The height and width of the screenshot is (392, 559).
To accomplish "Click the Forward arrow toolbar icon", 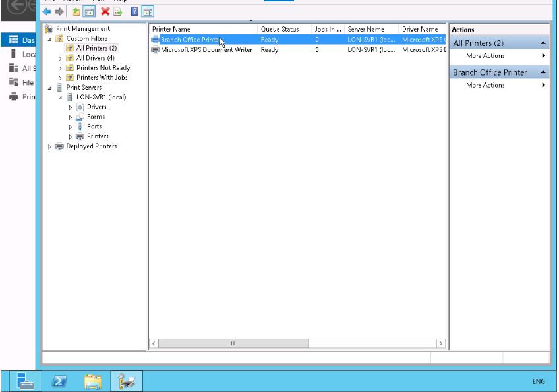I will click(59, 12).
